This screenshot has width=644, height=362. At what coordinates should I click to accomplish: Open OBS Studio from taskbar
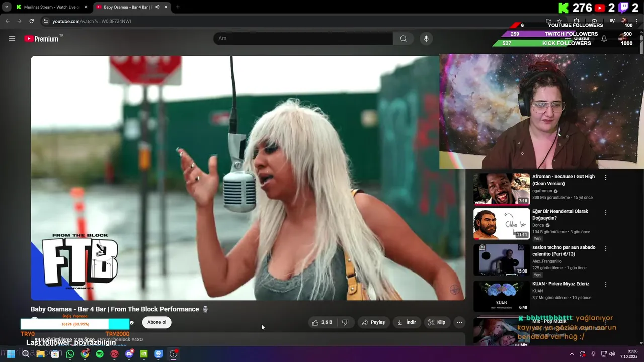pos(174,354)
